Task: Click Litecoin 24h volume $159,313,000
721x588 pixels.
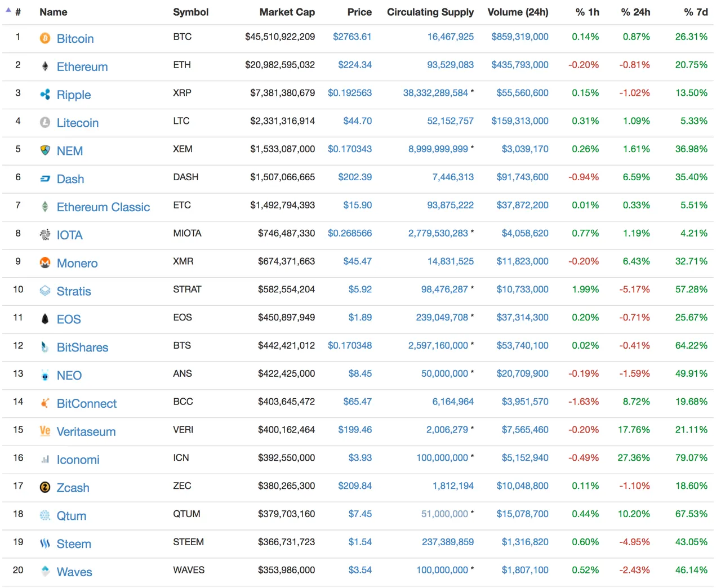Action: coord(520,121)
